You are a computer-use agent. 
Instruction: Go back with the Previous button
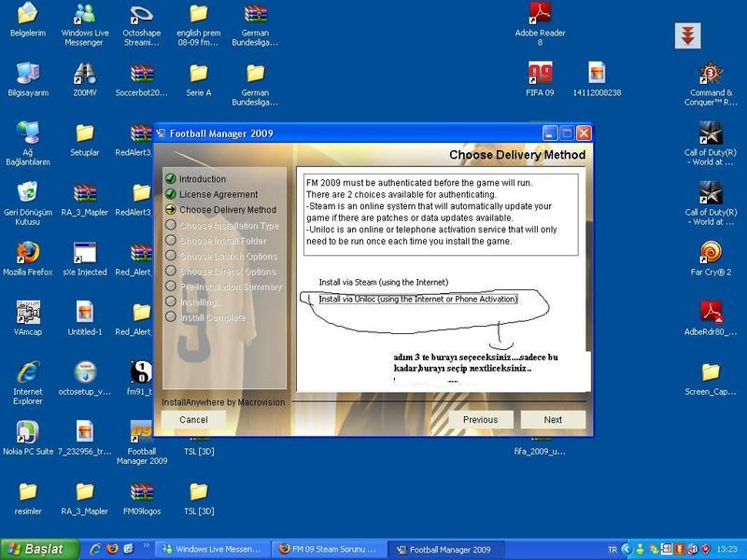pyautogui.click(x=480, y=419)
